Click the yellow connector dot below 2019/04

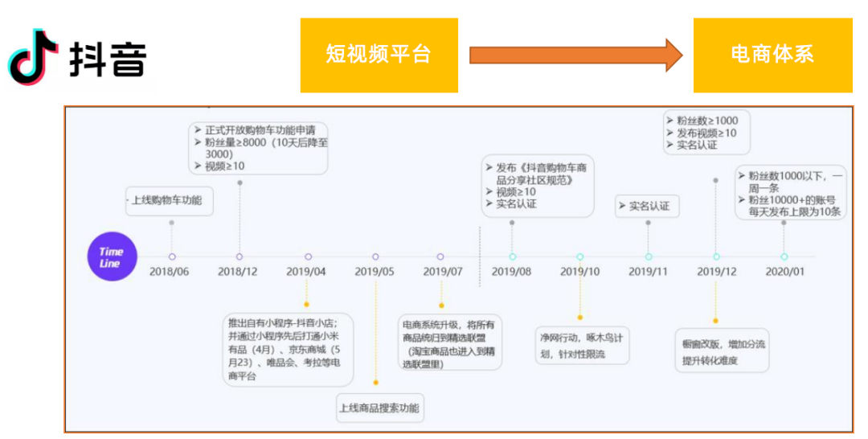point(307,305)
